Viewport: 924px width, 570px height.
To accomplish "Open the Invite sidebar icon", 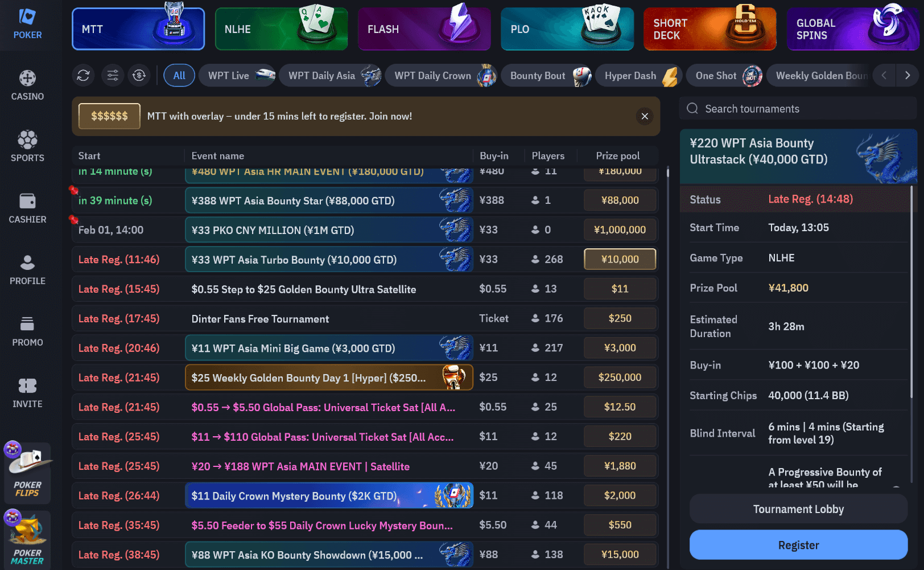I will pos(27,392).
